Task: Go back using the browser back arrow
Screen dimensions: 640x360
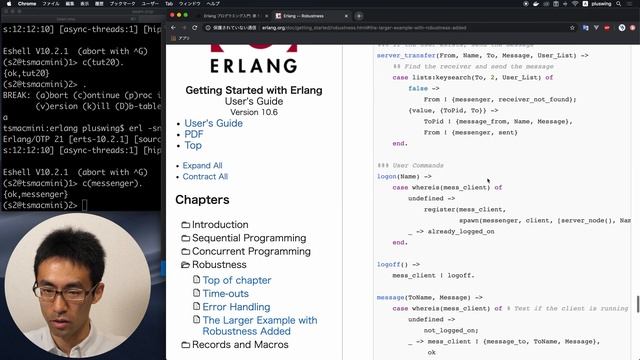Action: tap(173, 28)
